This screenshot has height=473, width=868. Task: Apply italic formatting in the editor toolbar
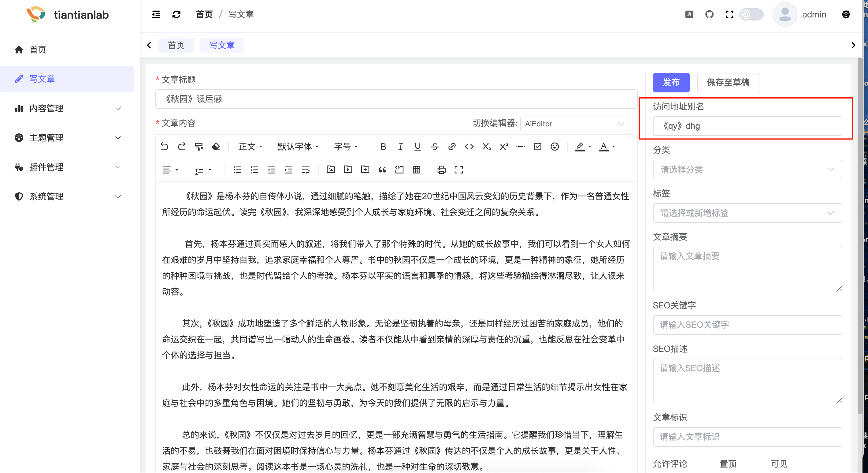pyautogui.click(x=400, y=147)
